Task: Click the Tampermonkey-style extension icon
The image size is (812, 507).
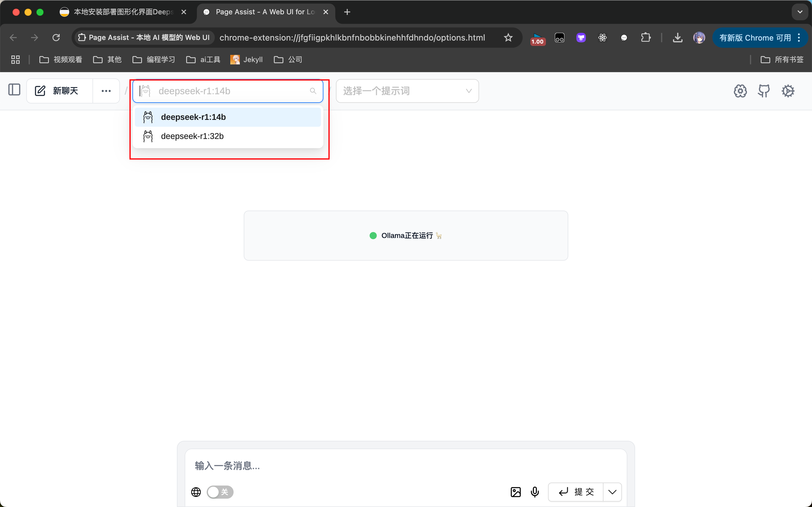Action: [x=559, y=38]
